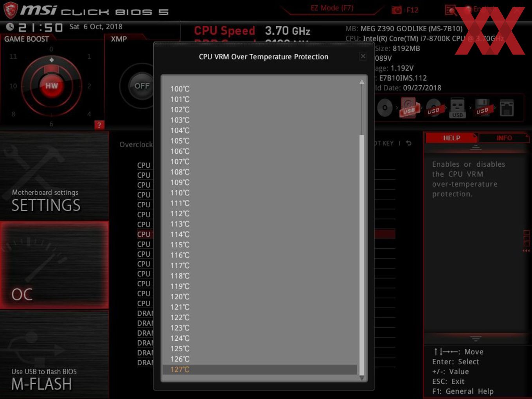Pick the 116°C protection value
Viewport: 532px width, 399px height.
(260, 255)
